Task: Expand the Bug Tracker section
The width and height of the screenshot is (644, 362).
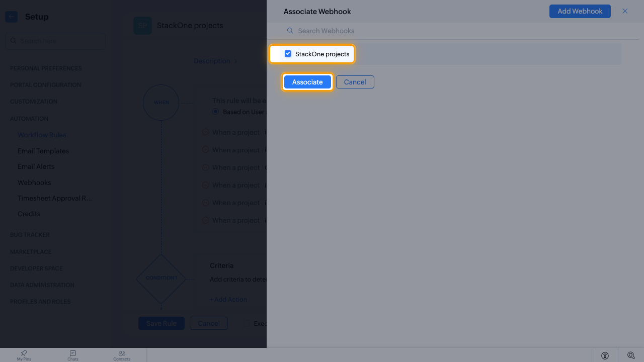Action: 30,235
